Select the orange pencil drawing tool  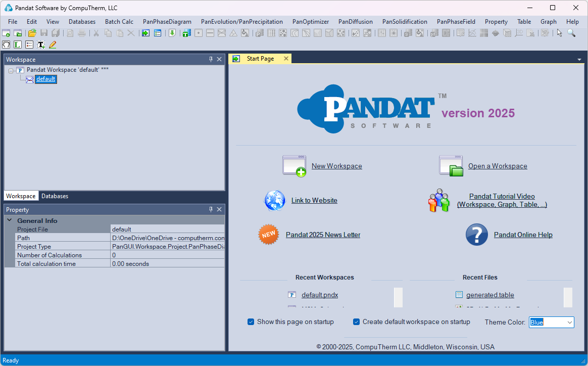coord(53,44)
